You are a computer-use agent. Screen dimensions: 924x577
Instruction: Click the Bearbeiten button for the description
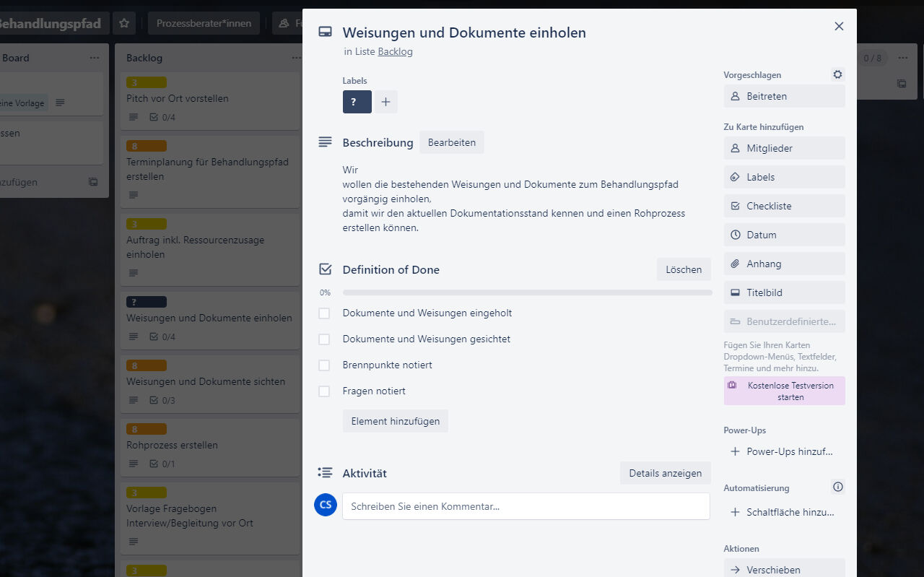tap(451, 142)
